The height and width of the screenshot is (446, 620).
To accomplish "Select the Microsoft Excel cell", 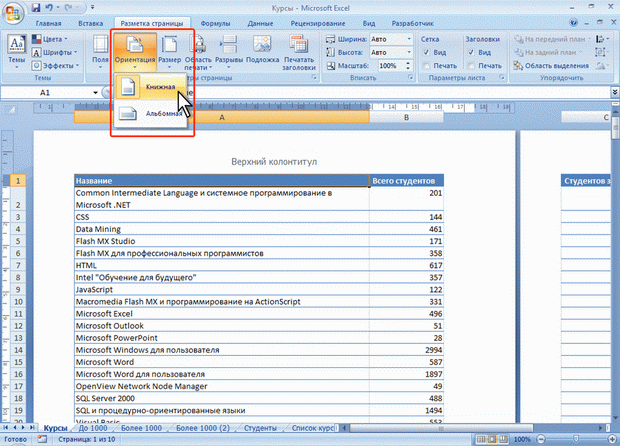I will pos(221,314).
